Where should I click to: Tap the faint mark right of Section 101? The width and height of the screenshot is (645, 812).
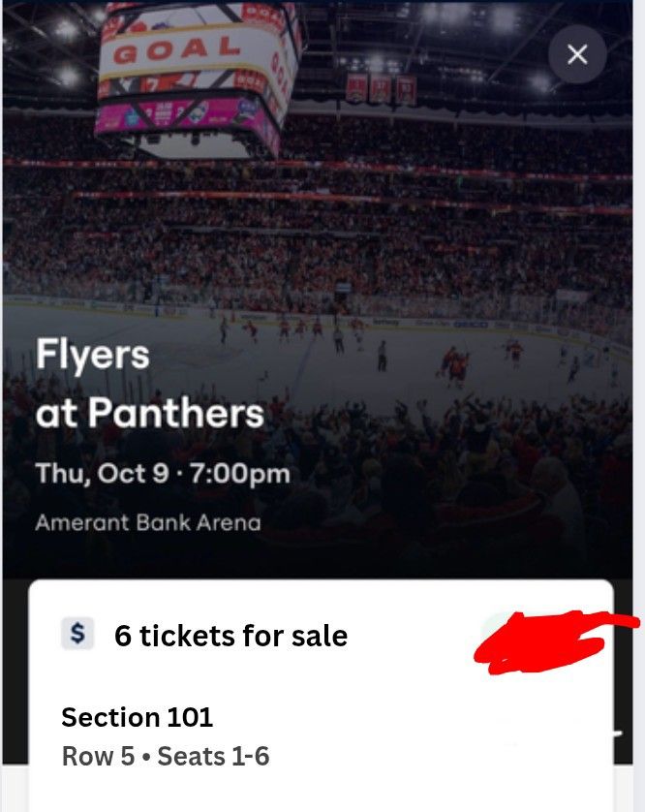coord(614,734)
